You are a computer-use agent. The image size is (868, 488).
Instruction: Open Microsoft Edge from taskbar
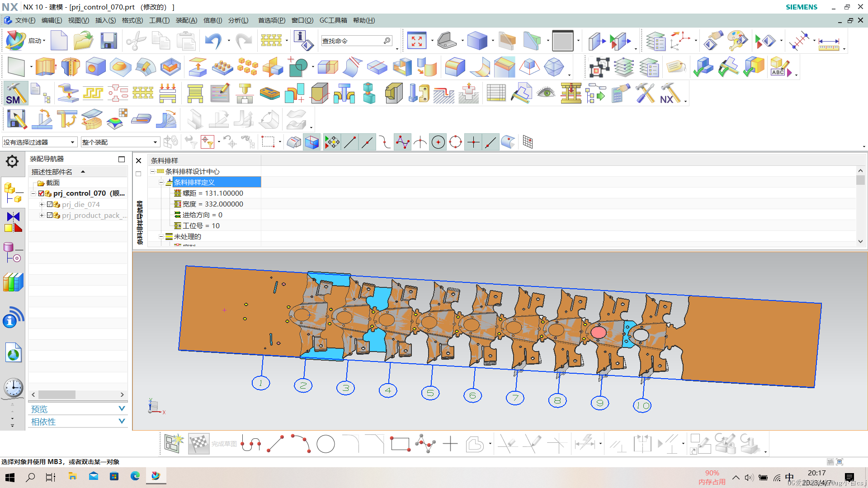[135, 476]
